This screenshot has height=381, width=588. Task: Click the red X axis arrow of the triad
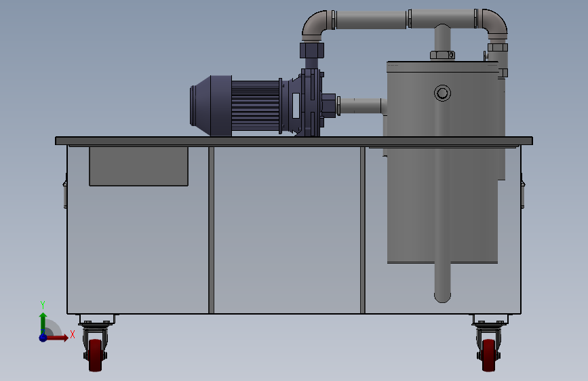[x=58, y=338]
